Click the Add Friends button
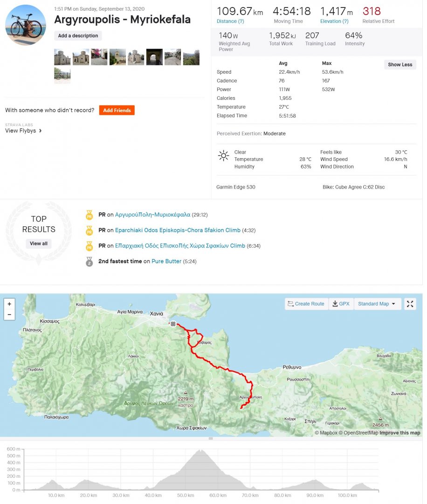 tap(117, 111)
